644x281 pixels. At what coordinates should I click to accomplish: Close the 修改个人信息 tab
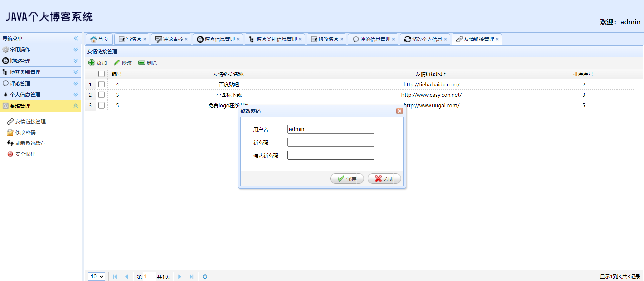[445, 39]
